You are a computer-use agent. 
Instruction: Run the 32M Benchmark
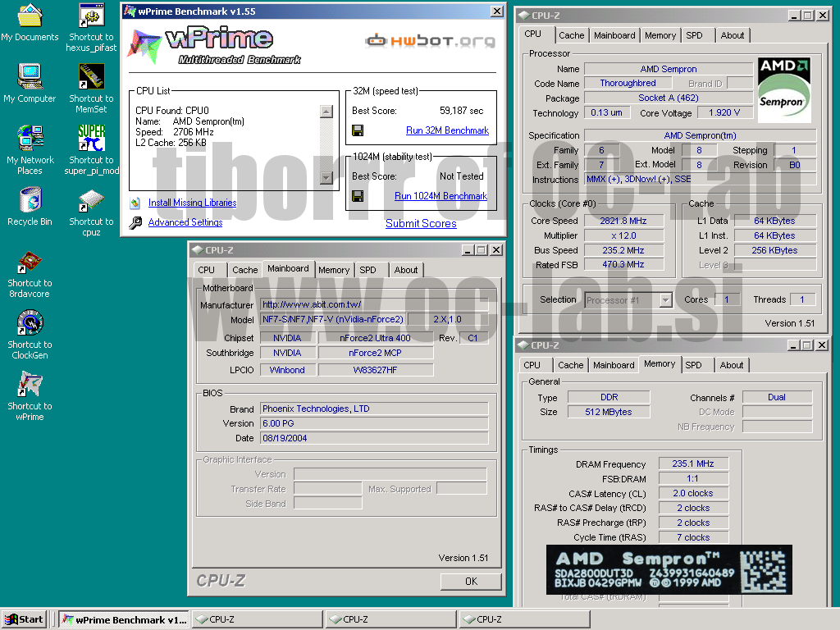(x=447, y=130)
